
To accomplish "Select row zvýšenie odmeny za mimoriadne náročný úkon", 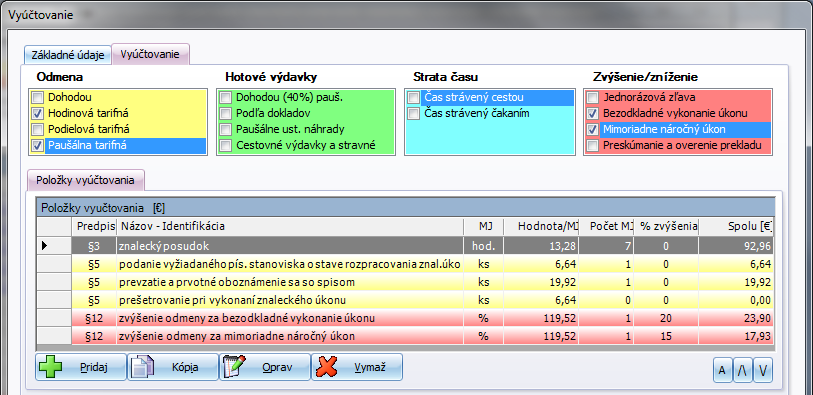I will 406,336.
